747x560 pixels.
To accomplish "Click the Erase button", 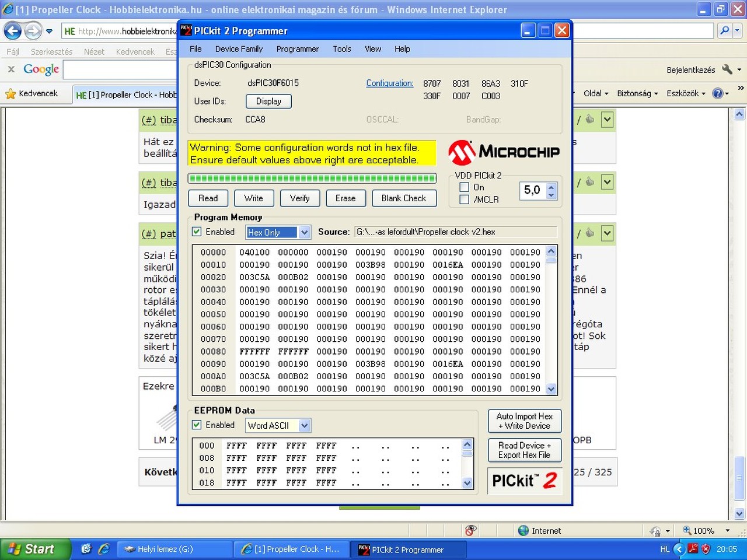I will point(345,198).
